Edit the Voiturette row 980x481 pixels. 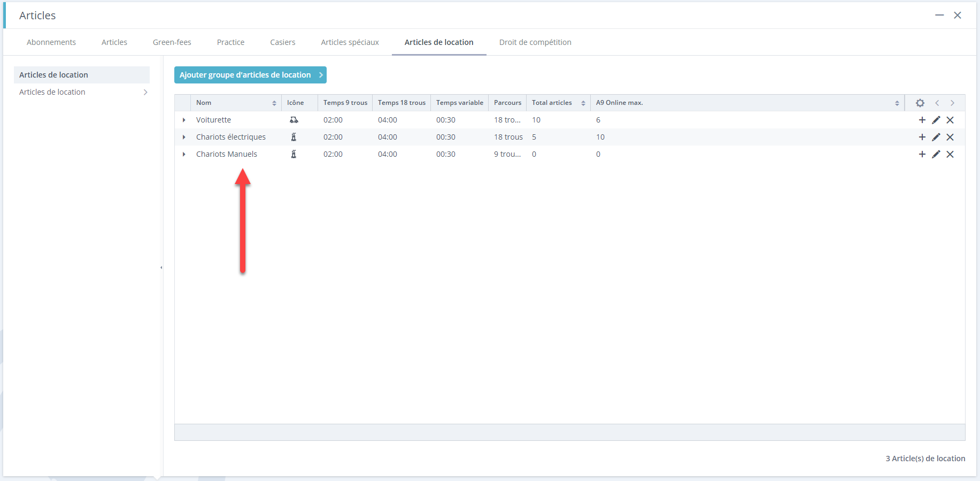coord(936,120)
